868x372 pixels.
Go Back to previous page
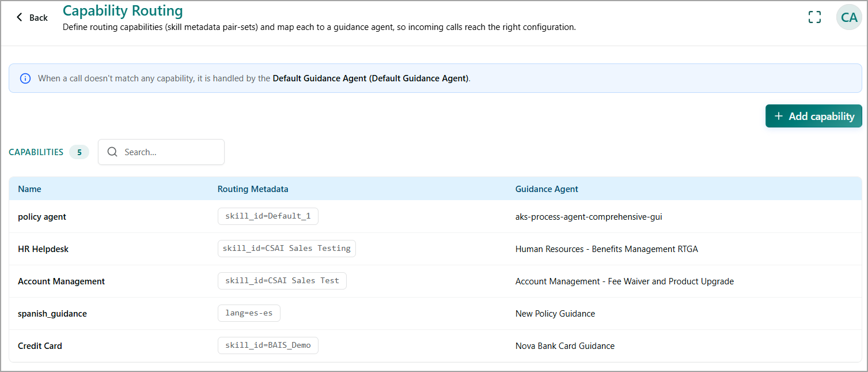32,17
